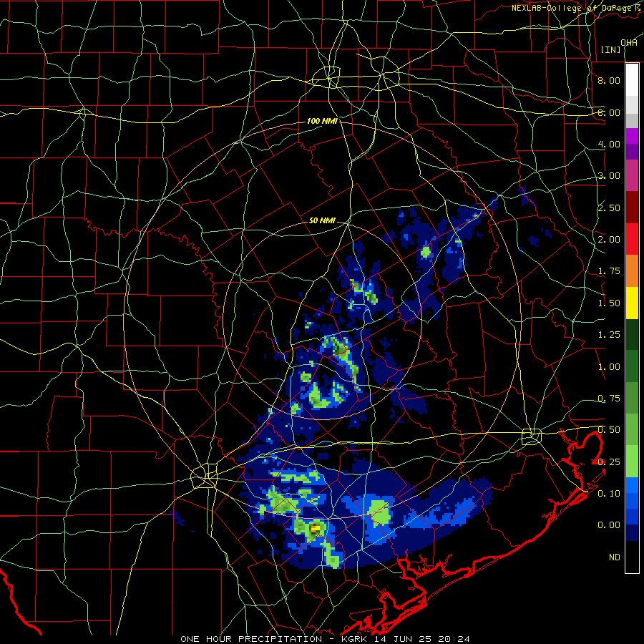The image size is (644, 644).
Task: Click the "0.75" legend value
Action: click(x=609, y=399)
